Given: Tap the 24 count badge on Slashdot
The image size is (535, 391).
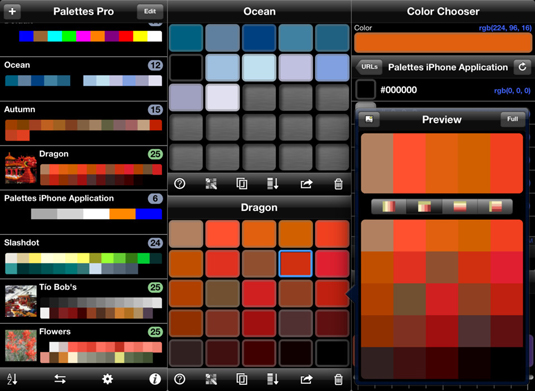Looking at the screenshot, I should point(155,243).
